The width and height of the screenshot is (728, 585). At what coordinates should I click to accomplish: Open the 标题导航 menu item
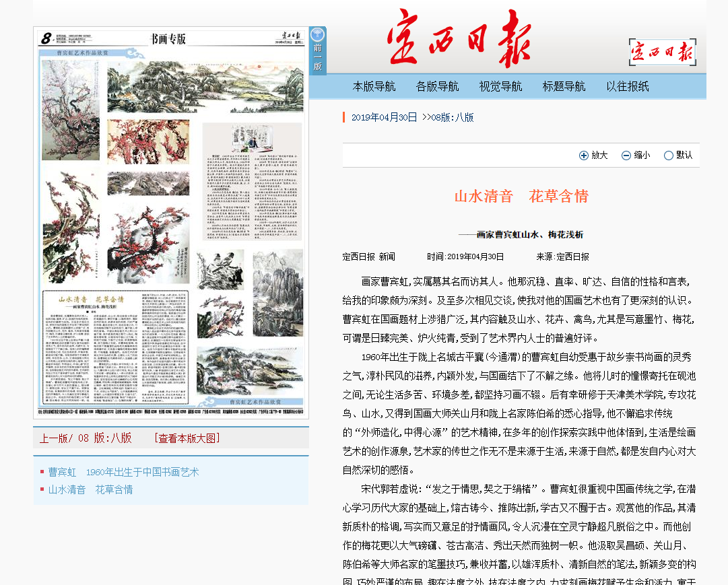click(564, 86)
